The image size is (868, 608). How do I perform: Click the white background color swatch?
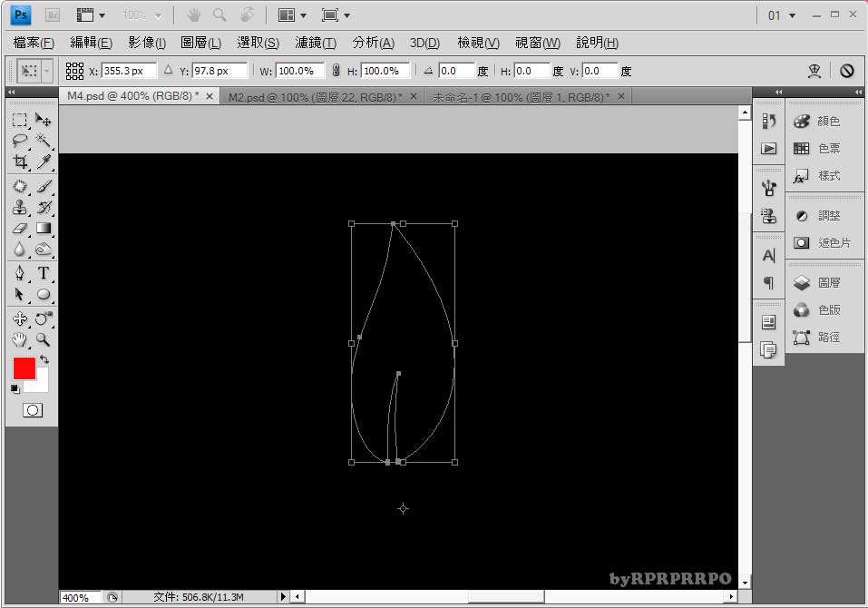[42, 385]
